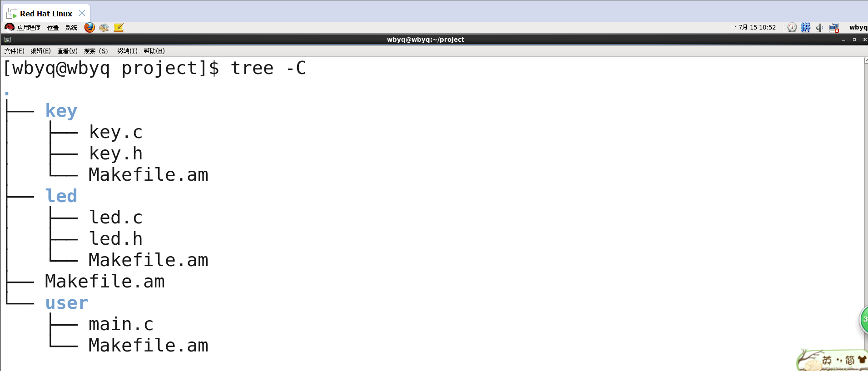
Task: Click the update clock tray icon
Action: [792, 28]
